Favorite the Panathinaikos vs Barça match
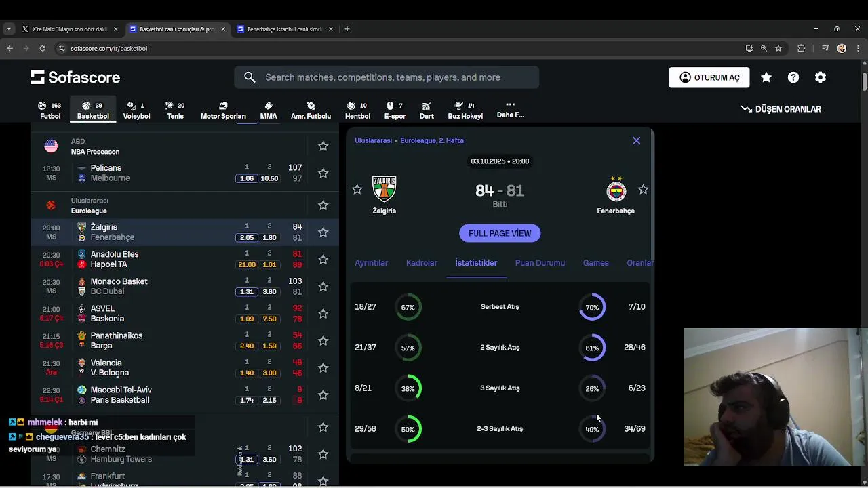The width and height of the screenshot is (868, 488). coord(323,341)
